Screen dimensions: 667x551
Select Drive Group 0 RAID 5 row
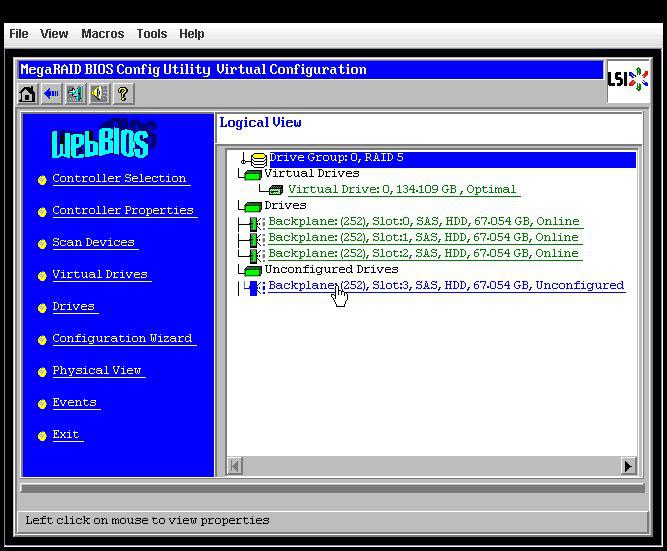[335, 158]
